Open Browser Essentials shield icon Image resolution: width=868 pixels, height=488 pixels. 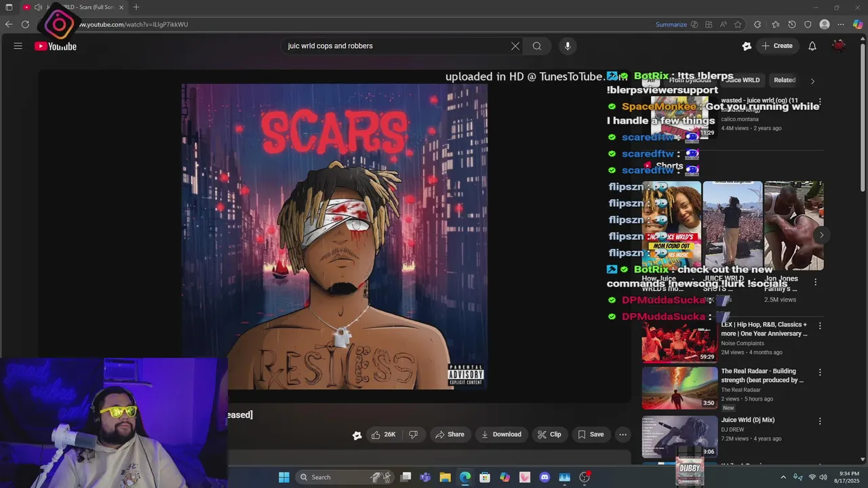point(808,24)
